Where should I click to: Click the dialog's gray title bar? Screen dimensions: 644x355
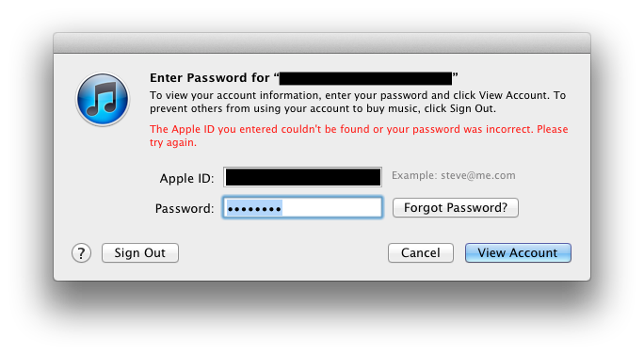(322, 43)
